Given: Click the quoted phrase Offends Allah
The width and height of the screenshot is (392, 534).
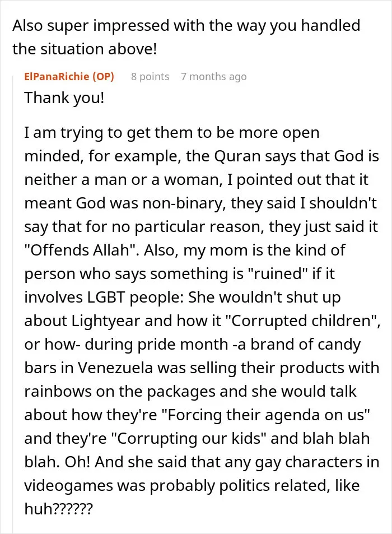Looking at the screenshot, I should 82,250.
